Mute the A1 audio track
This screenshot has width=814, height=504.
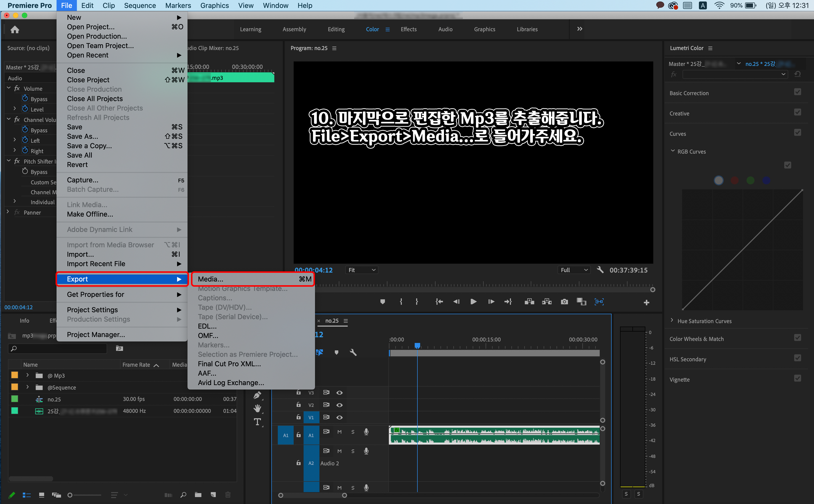pos(339,432)
